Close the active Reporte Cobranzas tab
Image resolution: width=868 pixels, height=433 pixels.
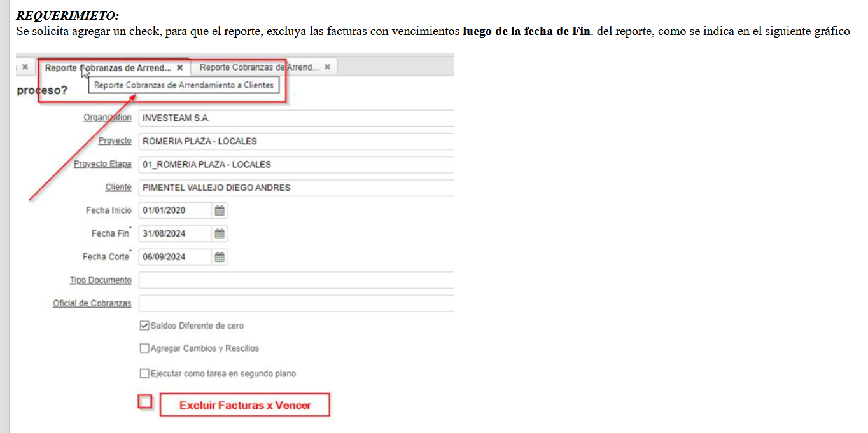[x=180, y=67]
